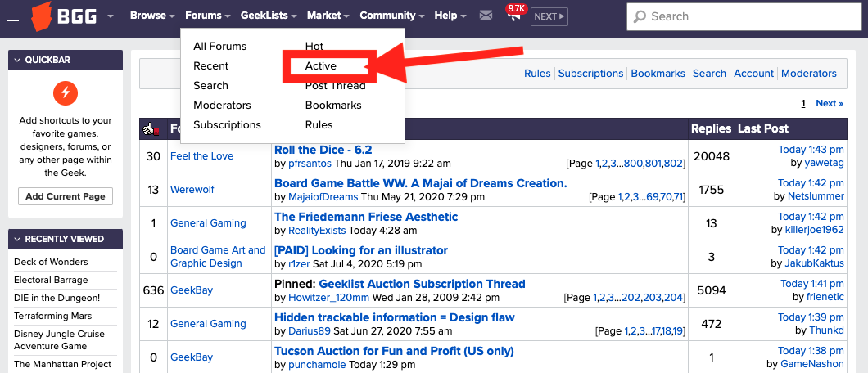Click the thumbs-up column header icon
Viewport: 868px width, 373px height.
click(151, 128)
